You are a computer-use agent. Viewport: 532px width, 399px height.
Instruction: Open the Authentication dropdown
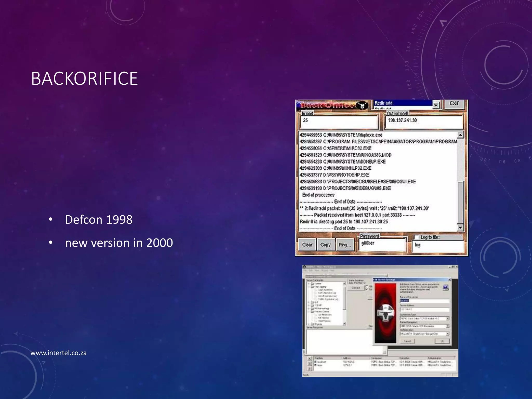(448, 334)
